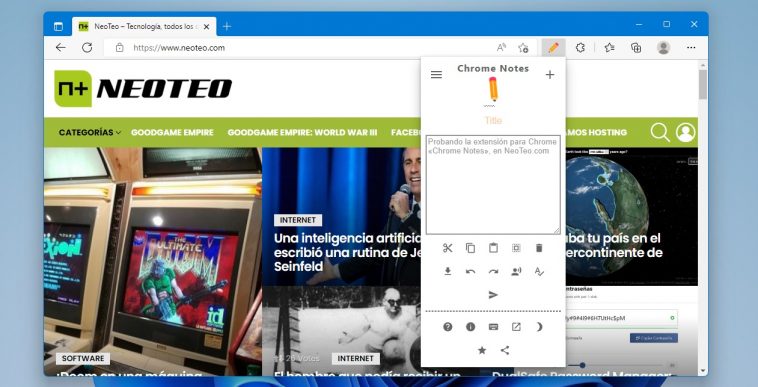
Task: Paste from clipboard into note
Action: (493, 248)
